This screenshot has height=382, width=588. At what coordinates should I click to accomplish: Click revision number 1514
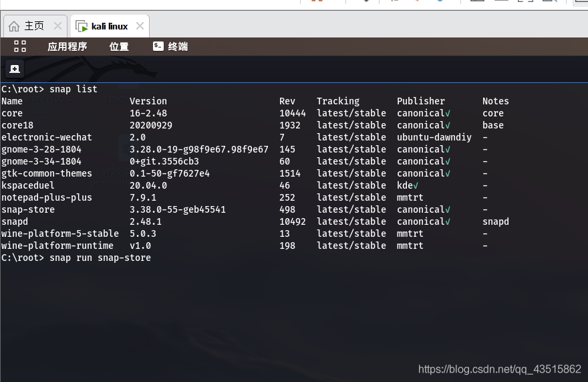point(290,173)
